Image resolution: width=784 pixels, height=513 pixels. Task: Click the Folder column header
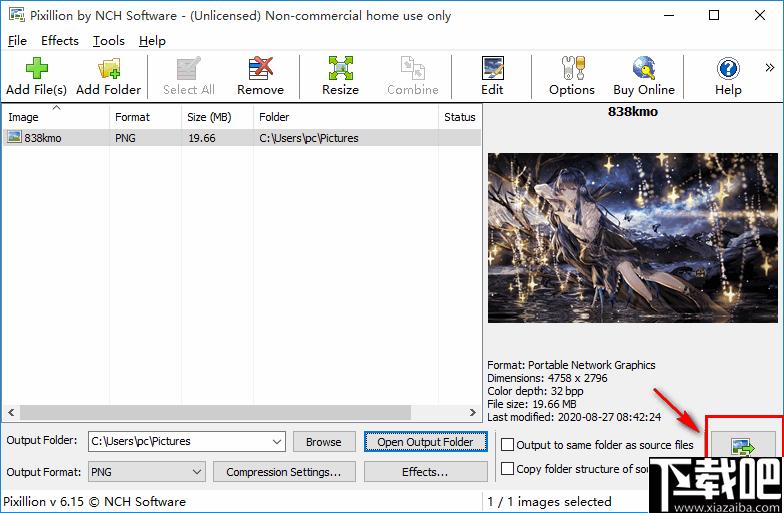pos(346,117)
